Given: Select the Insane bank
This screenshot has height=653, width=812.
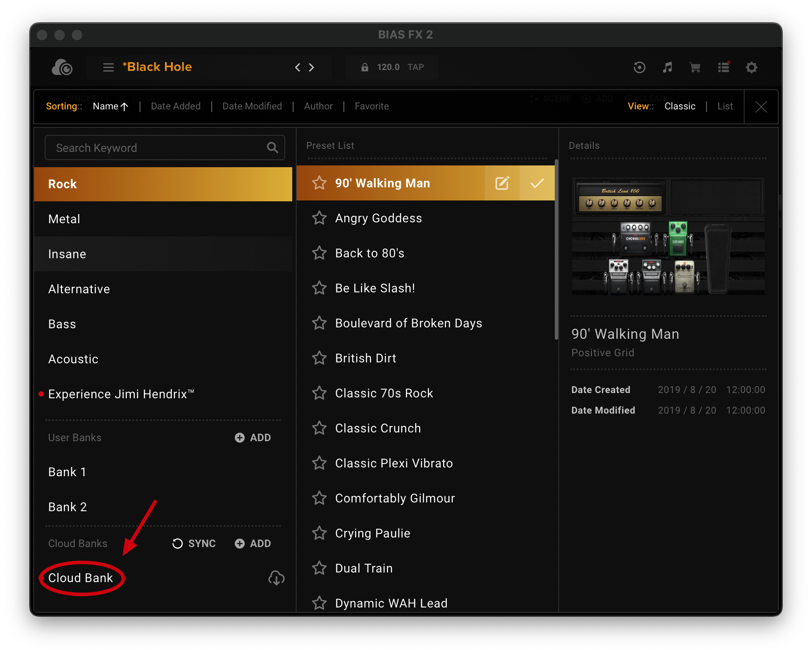Looking at the screenshot, I should 163,254.
